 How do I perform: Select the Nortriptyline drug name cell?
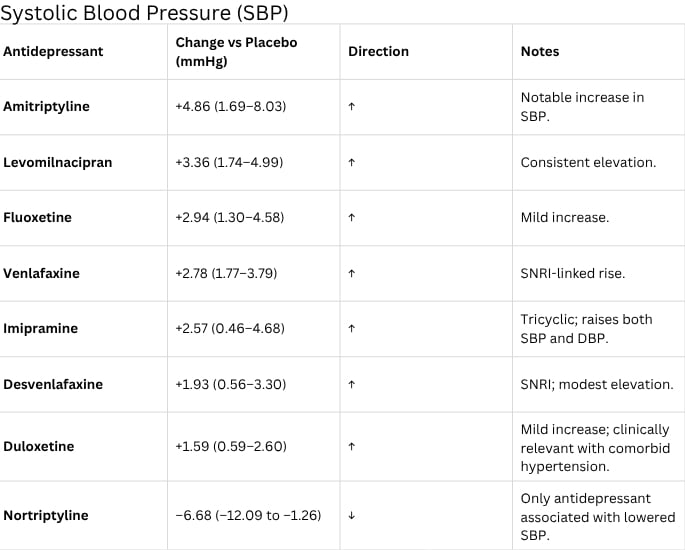click(45, 516)
